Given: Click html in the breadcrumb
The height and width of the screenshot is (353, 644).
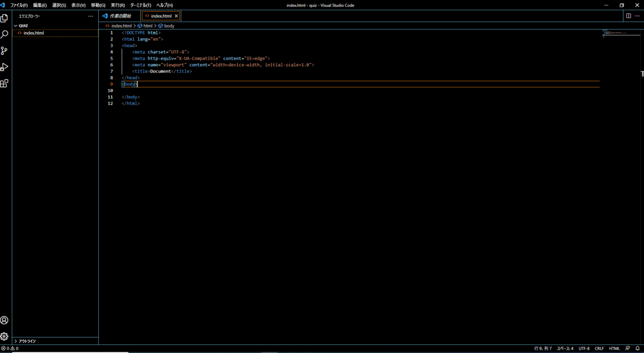Looking at the screenshot, I should pyautogui.click(x=148, y=26).
